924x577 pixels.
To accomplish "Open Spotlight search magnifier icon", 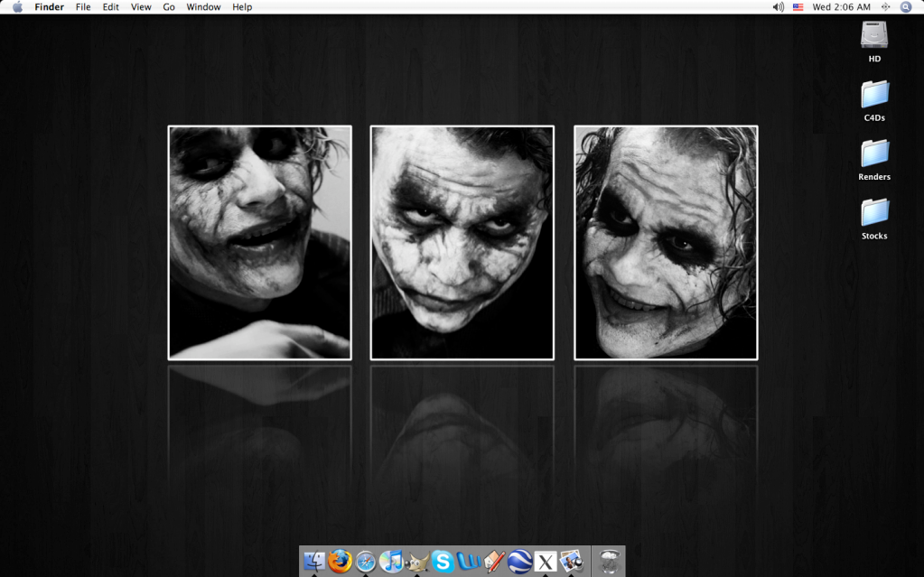I will point(906,7).
